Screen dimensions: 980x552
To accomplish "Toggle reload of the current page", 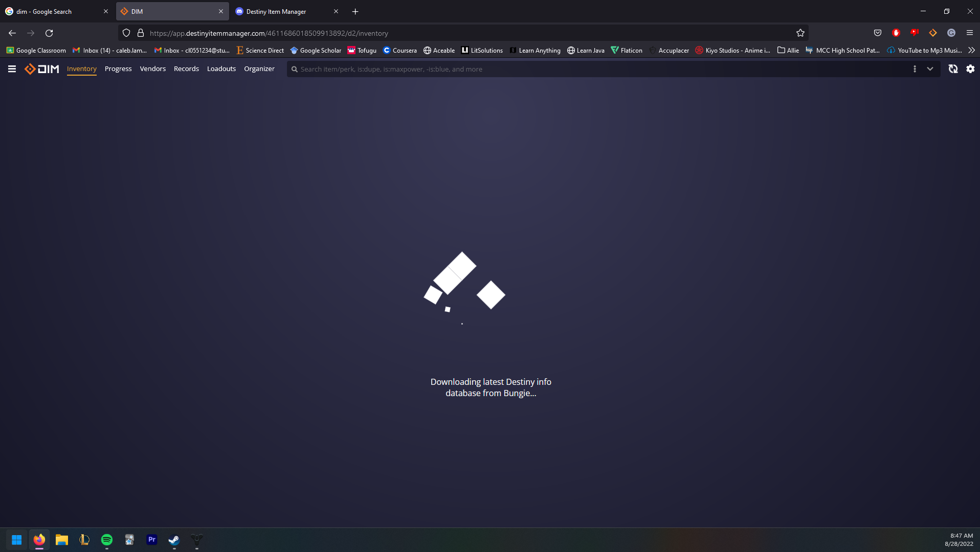I will coord(49,33).
